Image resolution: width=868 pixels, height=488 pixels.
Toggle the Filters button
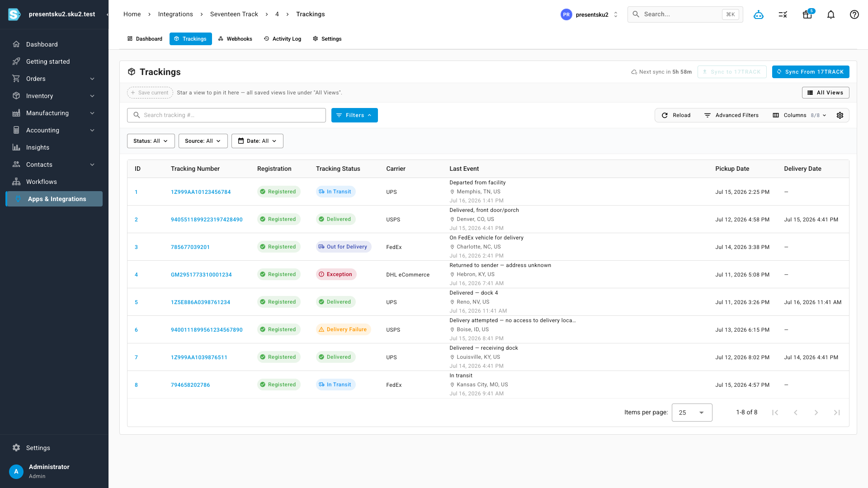tap(354, 115)
